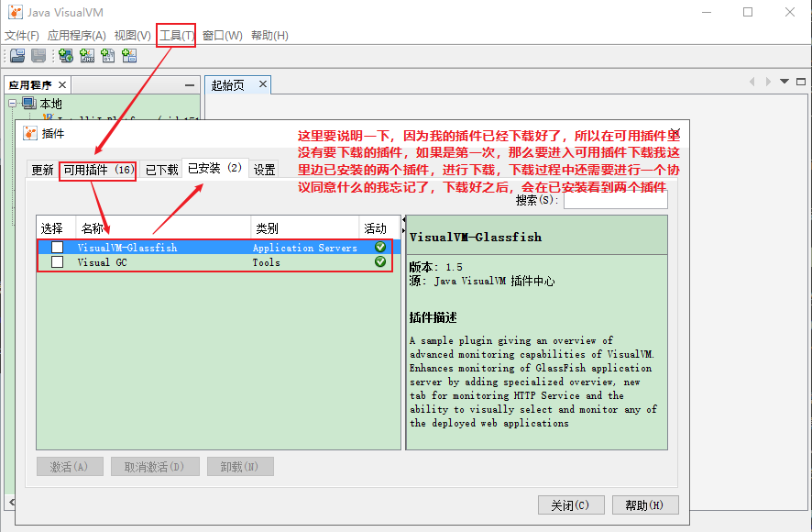Click the green active checkmark for Visual GC
812x532 pixels.
(380, 261)
